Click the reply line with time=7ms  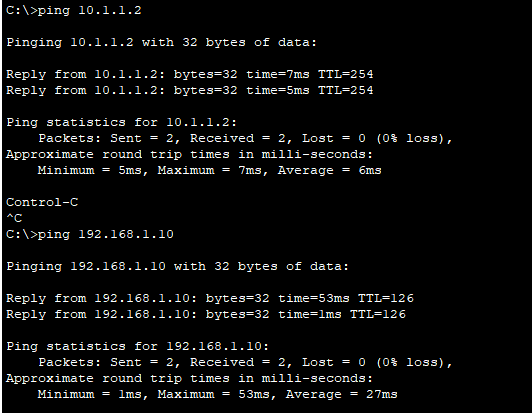[x=190, y=74]
